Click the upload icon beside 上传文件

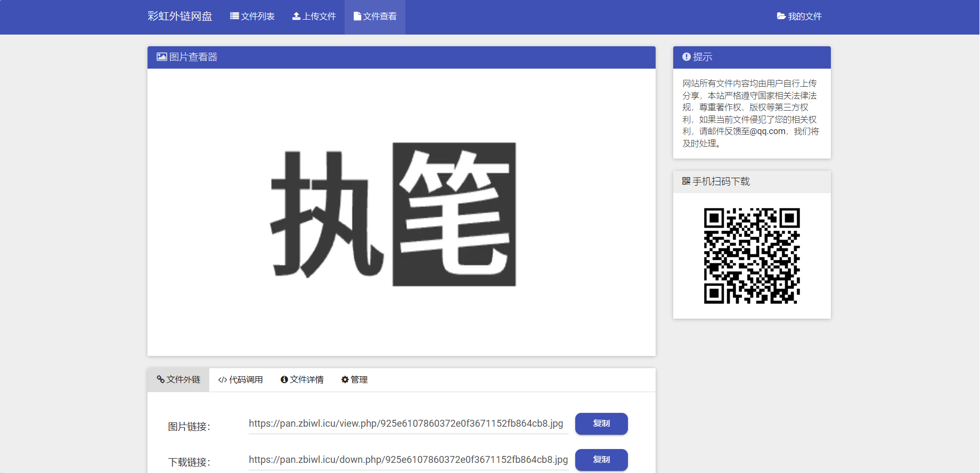(x=297, y=16)
